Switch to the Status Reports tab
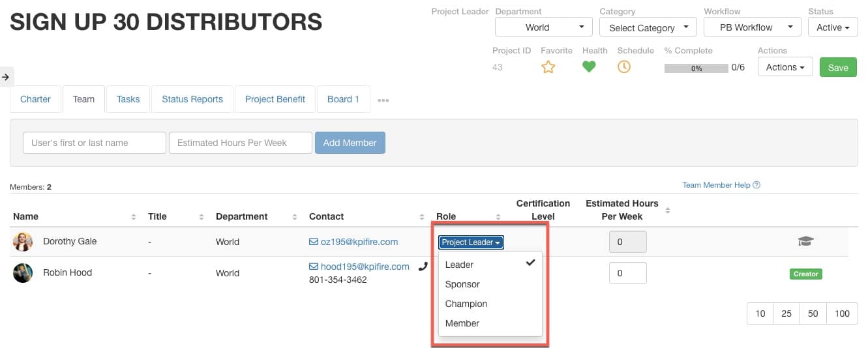The width and height of the screenshot is (868, 348). pos(192,99)
